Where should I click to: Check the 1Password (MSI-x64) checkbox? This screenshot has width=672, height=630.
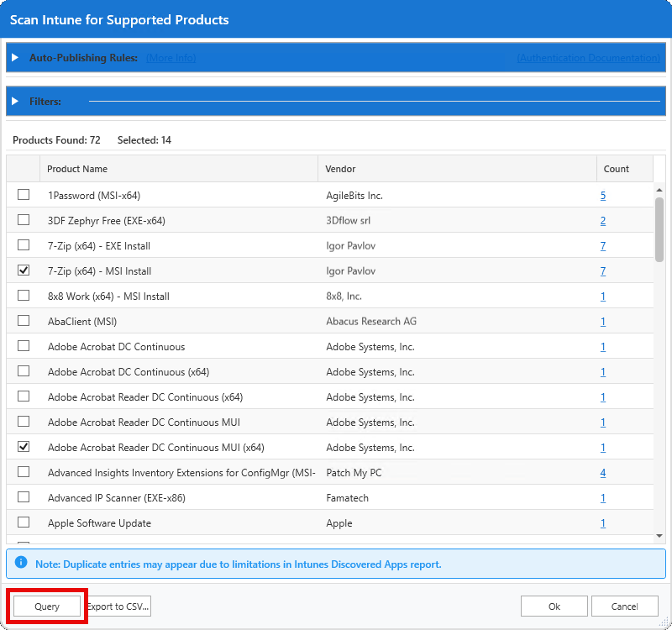[x=23, y=195]
